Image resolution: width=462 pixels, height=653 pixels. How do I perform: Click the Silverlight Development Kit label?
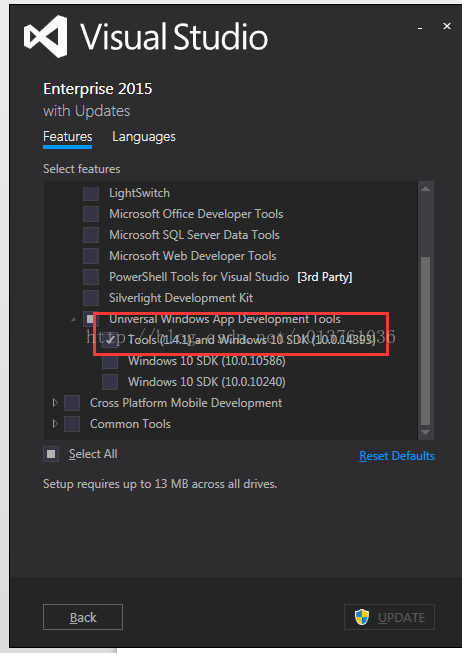pyautogui.click(x=181, y=298)
